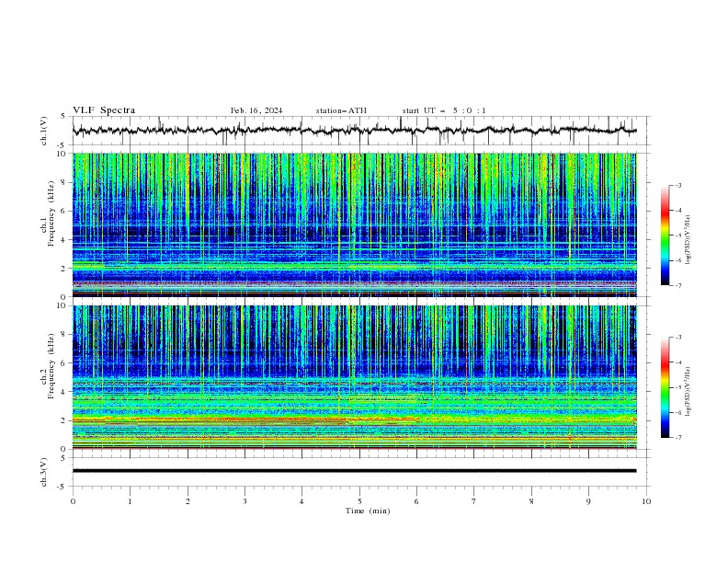
Task: Click the "6" tick on the time axis
Action: pyautogui.click(x=416, y=501)
